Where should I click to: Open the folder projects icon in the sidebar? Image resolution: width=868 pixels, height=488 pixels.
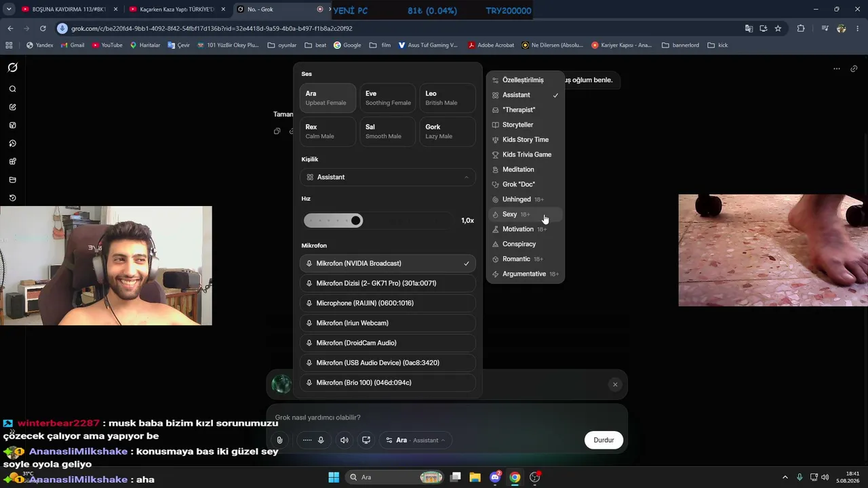click(x=12, y=180)
